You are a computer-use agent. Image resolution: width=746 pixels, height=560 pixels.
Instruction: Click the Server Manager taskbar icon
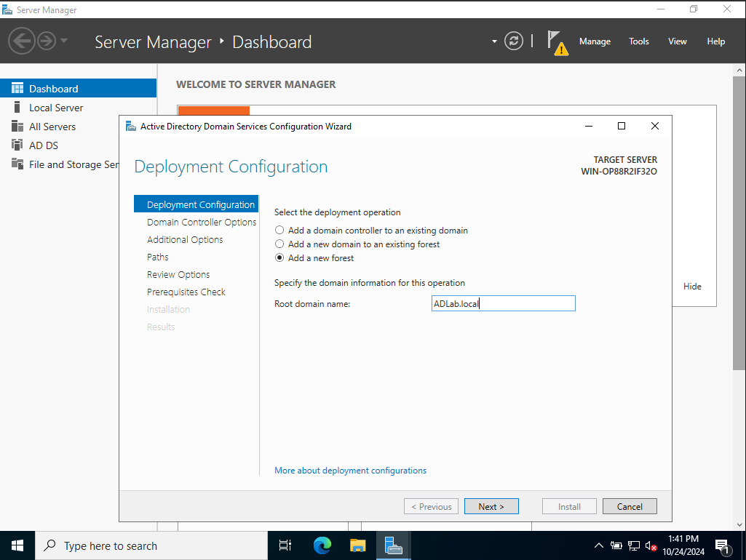click(x=394, y=545)
